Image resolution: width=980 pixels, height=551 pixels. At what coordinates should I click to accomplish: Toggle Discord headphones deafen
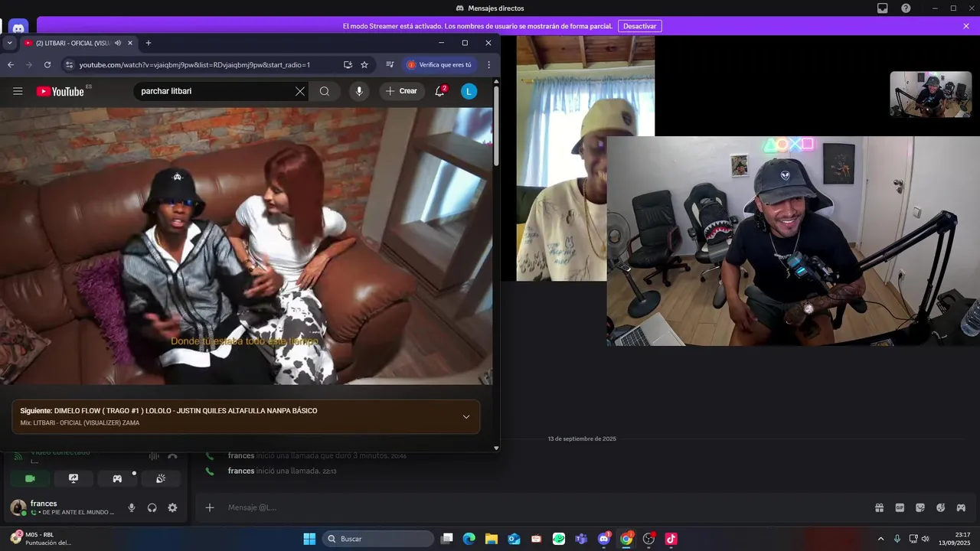(x=152, y=507)
